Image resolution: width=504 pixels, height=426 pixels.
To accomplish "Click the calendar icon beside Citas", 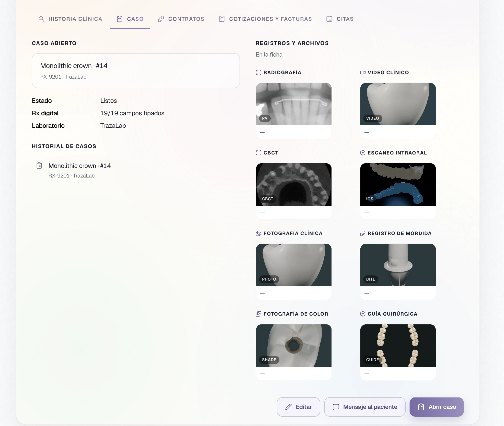I will [x=329, y=19].
